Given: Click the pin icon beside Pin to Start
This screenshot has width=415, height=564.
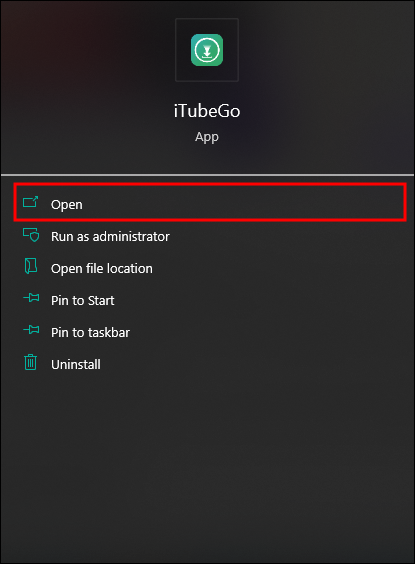Looking at the screenshot, I should 31,297.
